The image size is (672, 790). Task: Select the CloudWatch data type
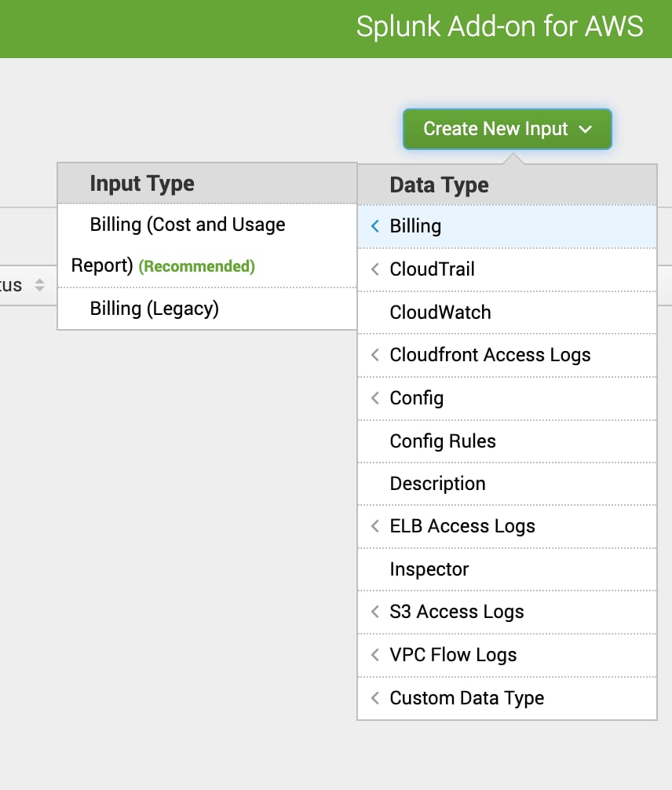507,313
